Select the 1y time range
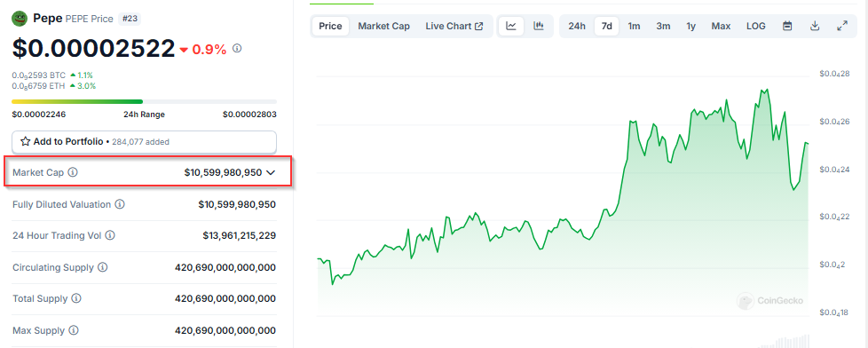Viewport: 868px width, 348px height. pyautogui.click(x=690, y=26)
